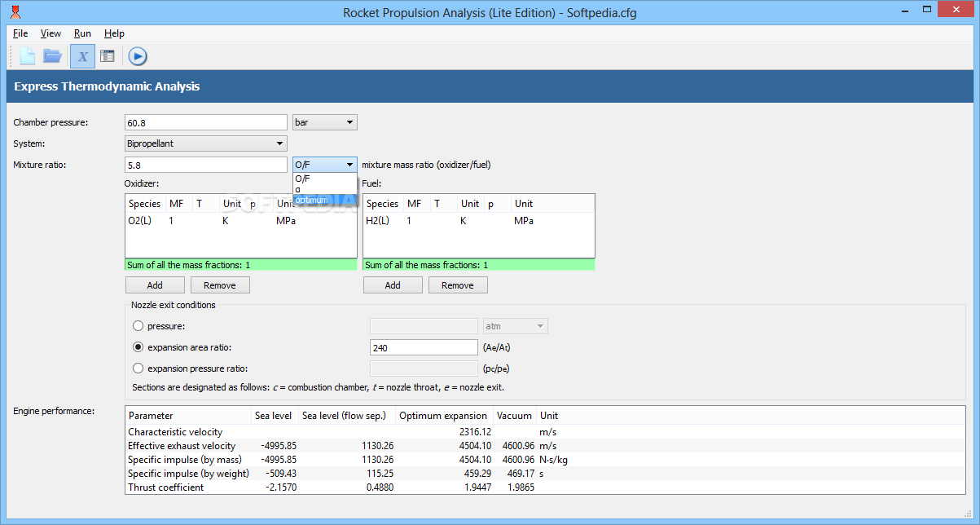The width and height of the screenshot is (980, 525).
Task: Click the Sea level (flow sep.) header
Action: coord(346,416)
